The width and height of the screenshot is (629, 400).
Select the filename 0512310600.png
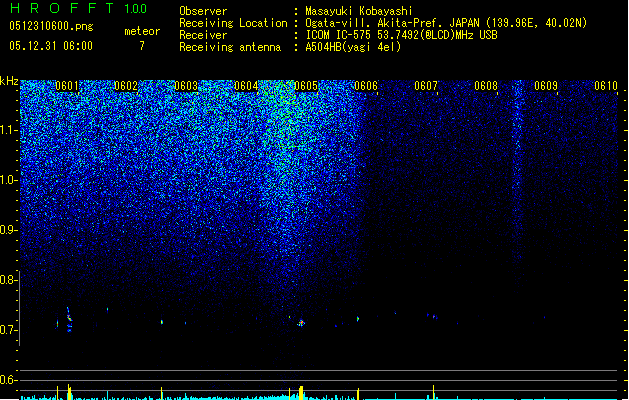pos(51,26)
